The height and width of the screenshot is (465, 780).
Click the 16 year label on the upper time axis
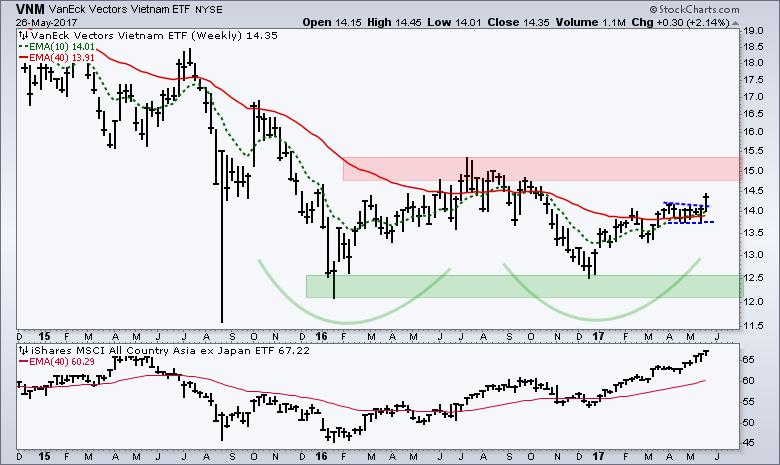pos(322,336)
